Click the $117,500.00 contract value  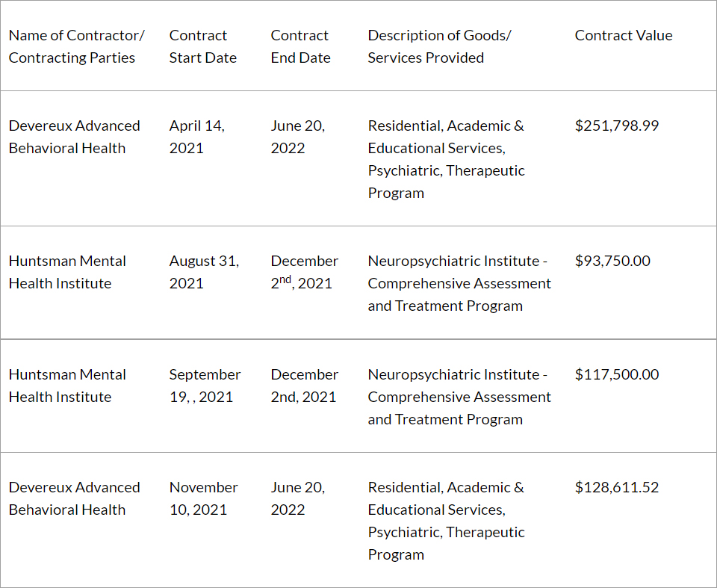tap(617, 374)
